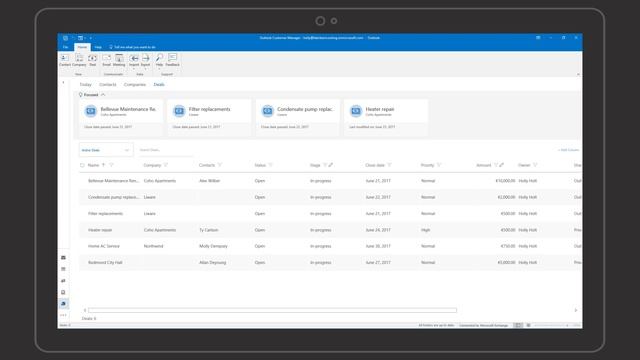Click the New Deal ribbon icon
Image resolution: width=640 pixels, height=360 pixels.
click(x=93, y=60)
